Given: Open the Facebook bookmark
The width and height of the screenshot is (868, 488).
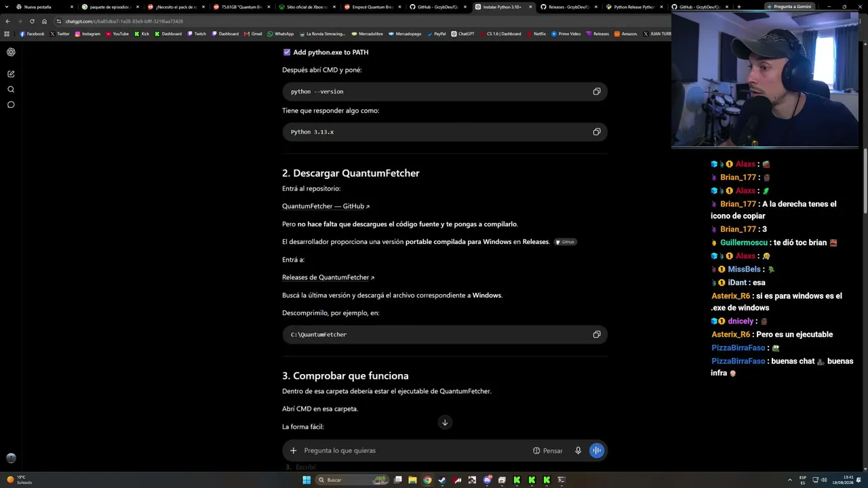Looking at the screenshot, I should point(32,34).
